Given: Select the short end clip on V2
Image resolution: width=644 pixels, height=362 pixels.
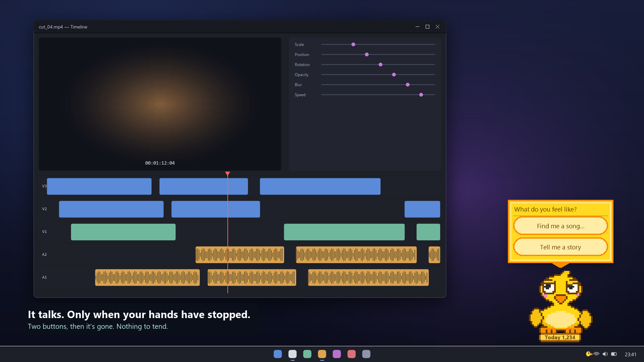Looking at the screenshot, I should coord(422,209).
